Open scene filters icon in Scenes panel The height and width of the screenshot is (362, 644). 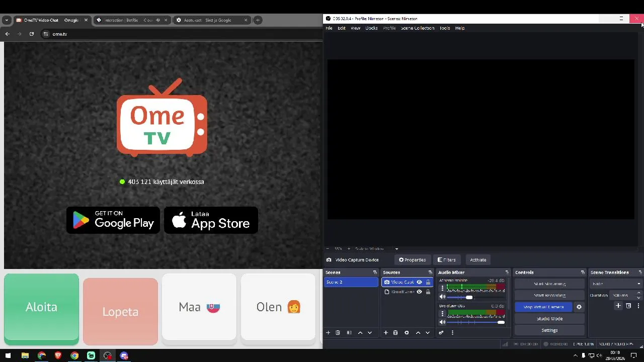pos(349,333)
